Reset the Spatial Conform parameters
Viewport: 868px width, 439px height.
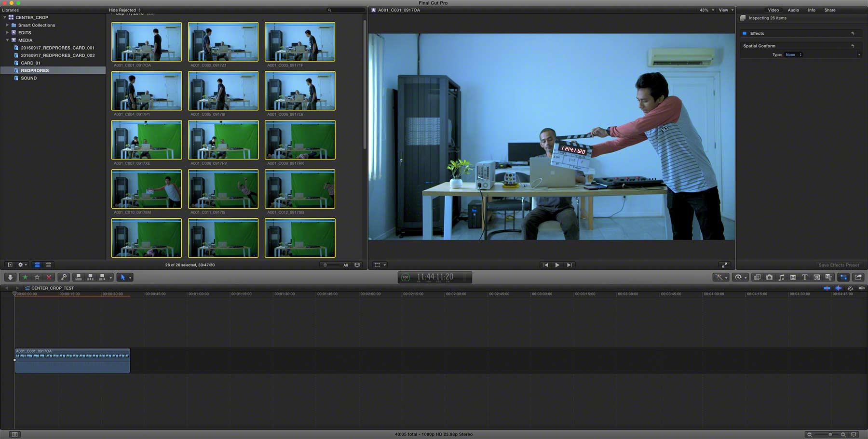click(853, 46)
